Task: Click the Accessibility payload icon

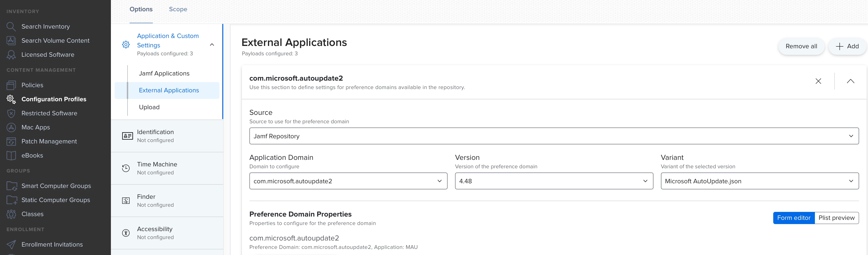Action: [x=126, y=233]
